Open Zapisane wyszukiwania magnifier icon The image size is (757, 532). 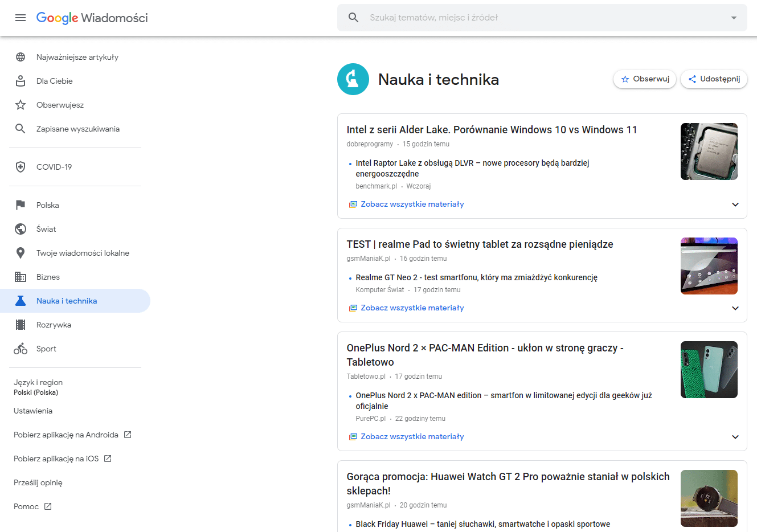coord(21,129)
